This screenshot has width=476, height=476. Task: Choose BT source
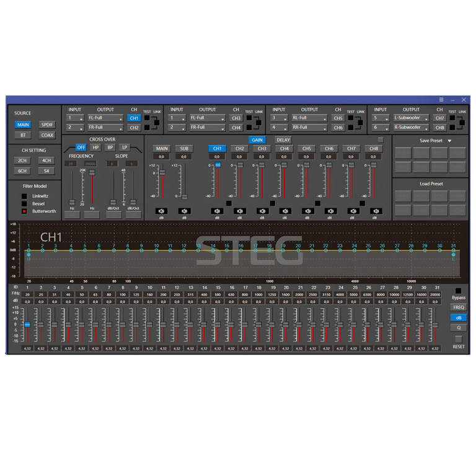point(23,135)
